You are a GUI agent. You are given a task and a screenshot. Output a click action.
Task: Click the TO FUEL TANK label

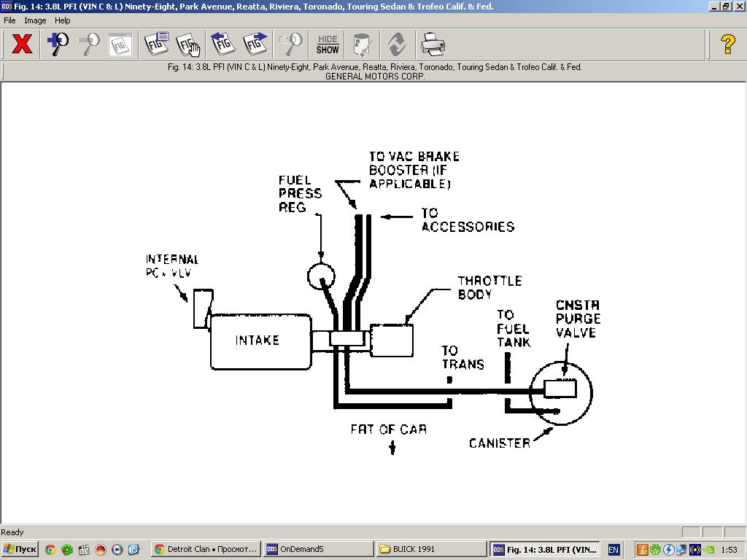(514, 329)
